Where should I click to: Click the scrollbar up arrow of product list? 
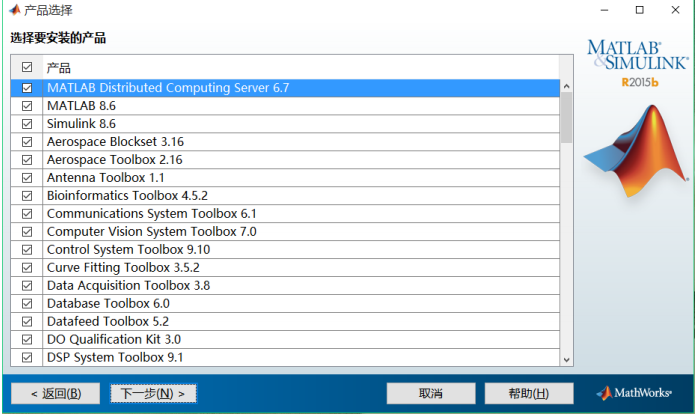[566, 86]
